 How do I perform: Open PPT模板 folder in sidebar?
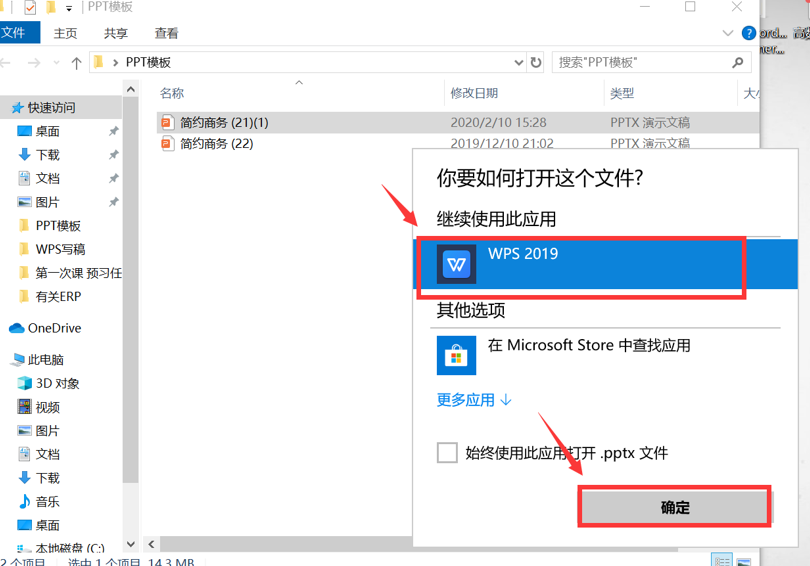(58, 226)
